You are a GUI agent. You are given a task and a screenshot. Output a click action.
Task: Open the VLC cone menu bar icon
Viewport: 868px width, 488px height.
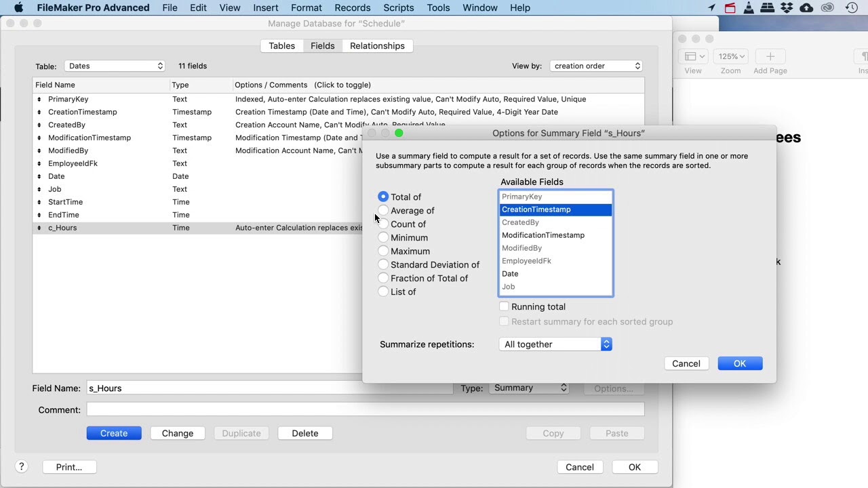(749, 7)
